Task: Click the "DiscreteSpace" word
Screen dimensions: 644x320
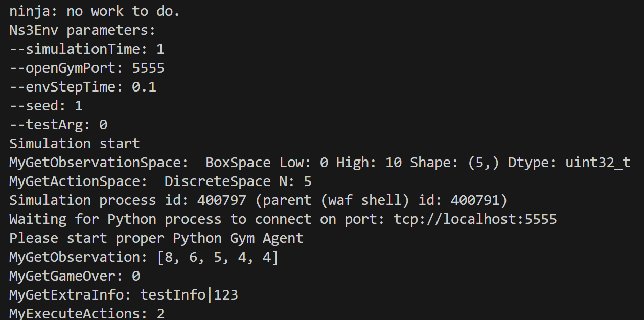Action: pos(217,181)
